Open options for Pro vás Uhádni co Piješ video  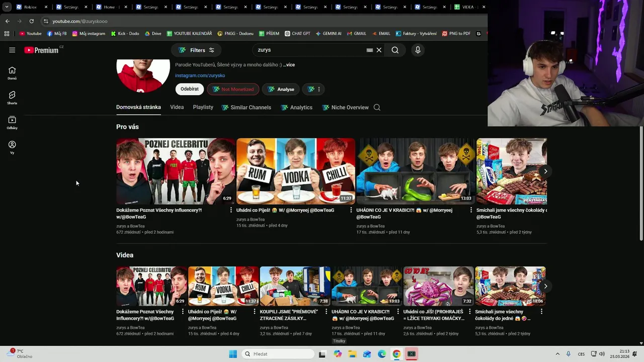(x=351, y=210)
